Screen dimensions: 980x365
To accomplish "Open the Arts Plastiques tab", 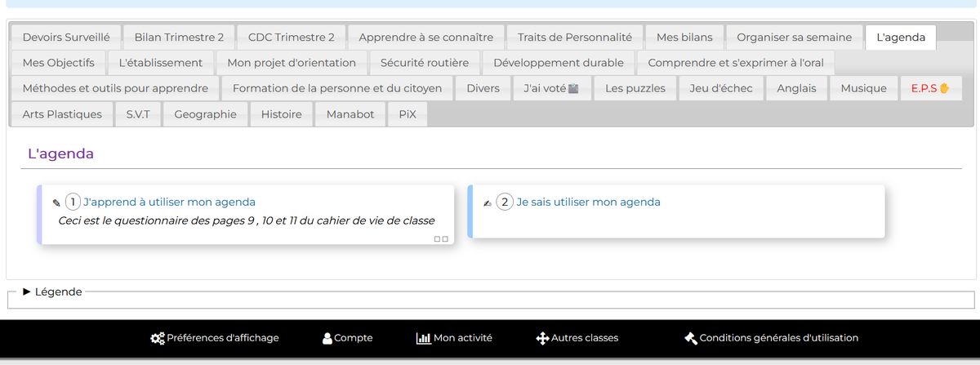I will pyautogui.click(x=63, y=114).
